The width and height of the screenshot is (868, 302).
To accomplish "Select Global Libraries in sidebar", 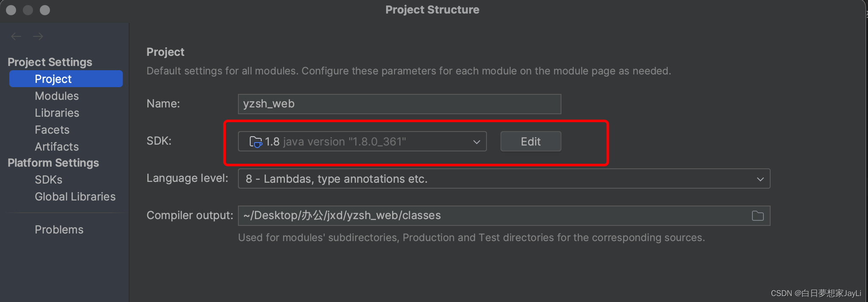I will (x=75, y=197).
